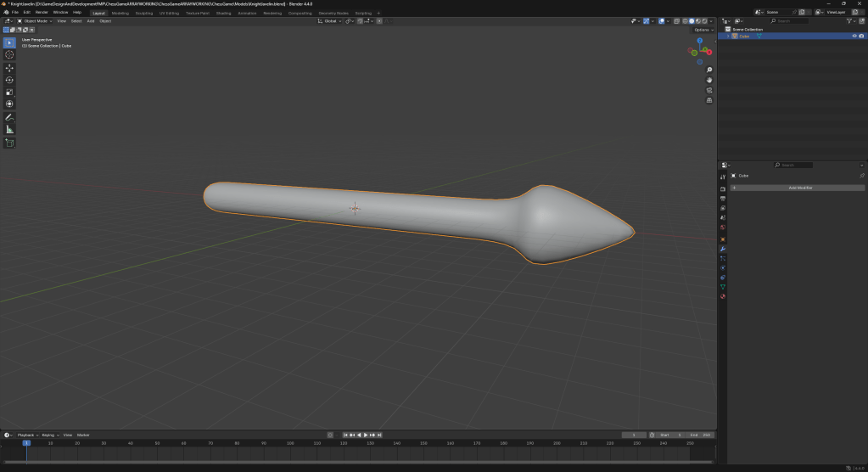868x472 pixels.
Task: Toggle X-ray display in viewport header
Action: coord(675,20)
